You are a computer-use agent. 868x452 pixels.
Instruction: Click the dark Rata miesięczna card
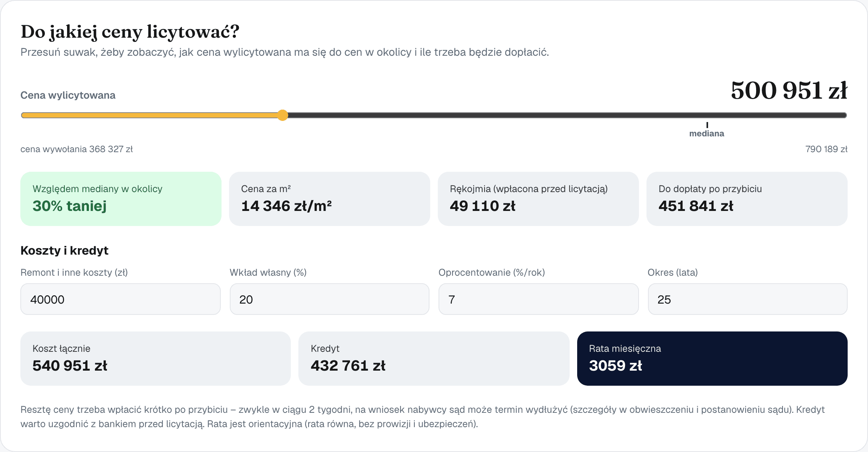pyautogui.click(x=712, y=359)
